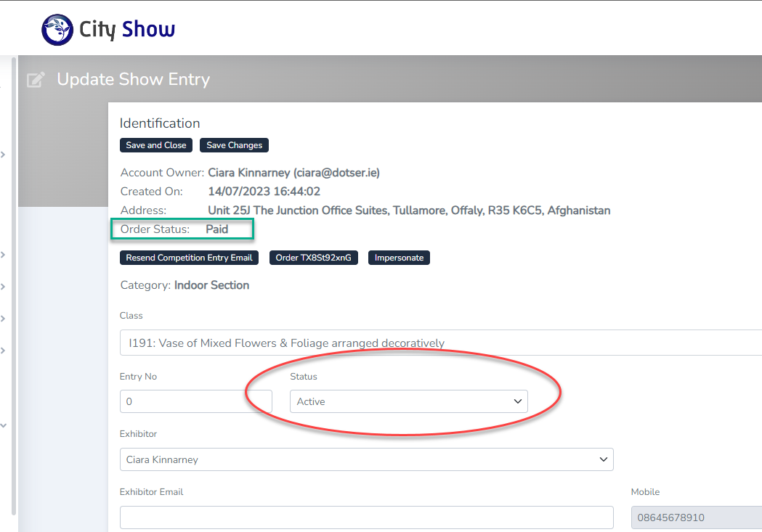Focus the Entry No input field

[x=195, y=401]
